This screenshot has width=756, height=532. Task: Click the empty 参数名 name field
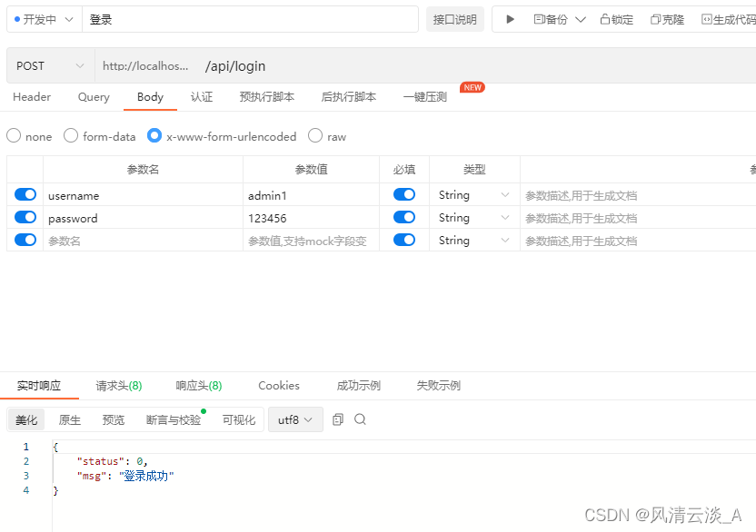pyautogui.click(x=143, y=240)
